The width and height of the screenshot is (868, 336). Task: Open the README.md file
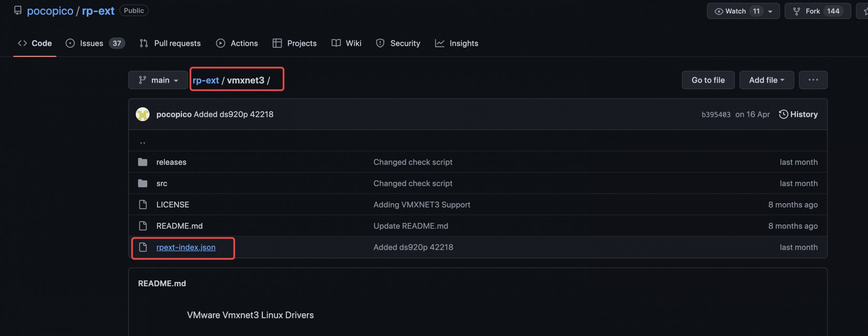click(179, 226)
